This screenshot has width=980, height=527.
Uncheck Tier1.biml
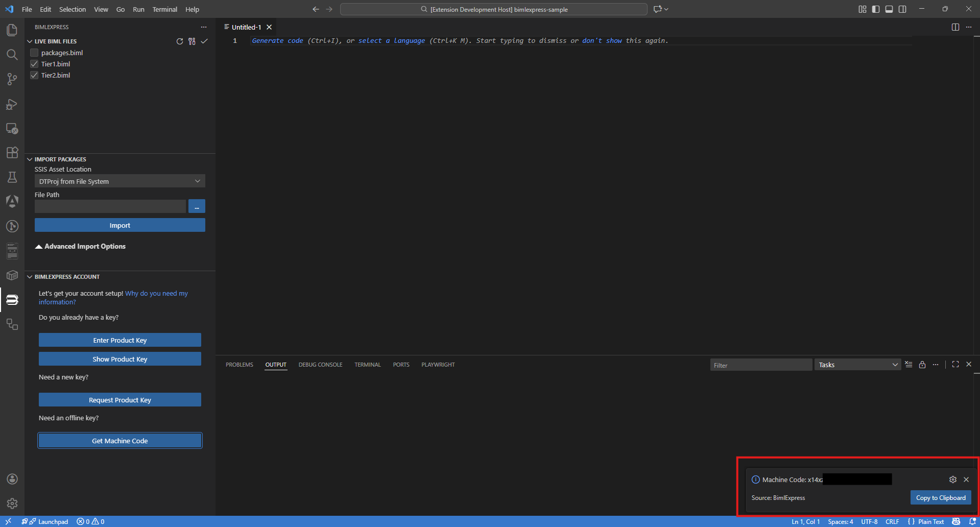[34, 64]
